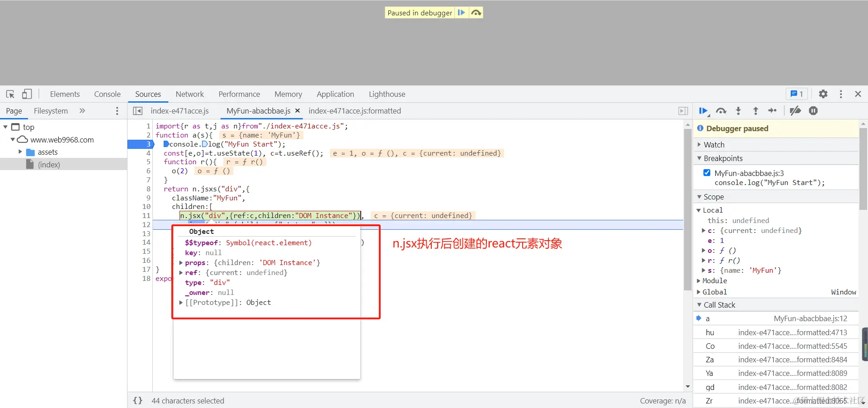
Task: Collapse the Local scope
Action: tap(698, 210)
